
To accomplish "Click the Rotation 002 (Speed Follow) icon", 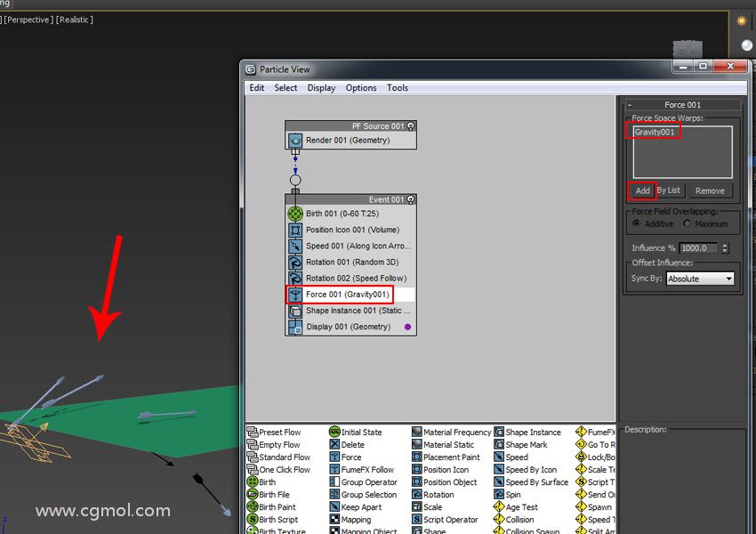I will pyautogui.click(x=295, y=279).
